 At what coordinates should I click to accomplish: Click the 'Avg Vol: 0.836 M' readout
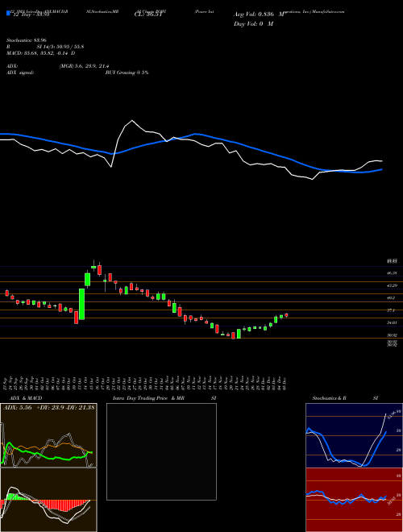(259, 15)
